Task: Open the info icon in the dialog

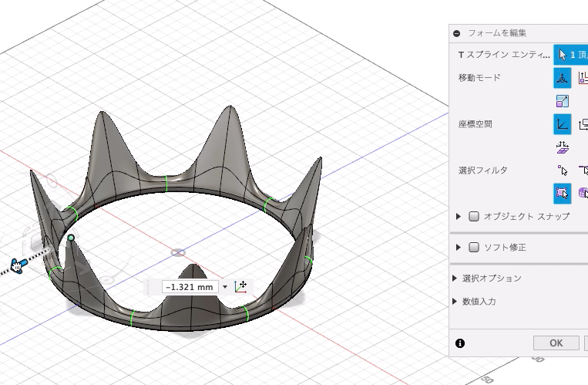Action: (460, 343)
